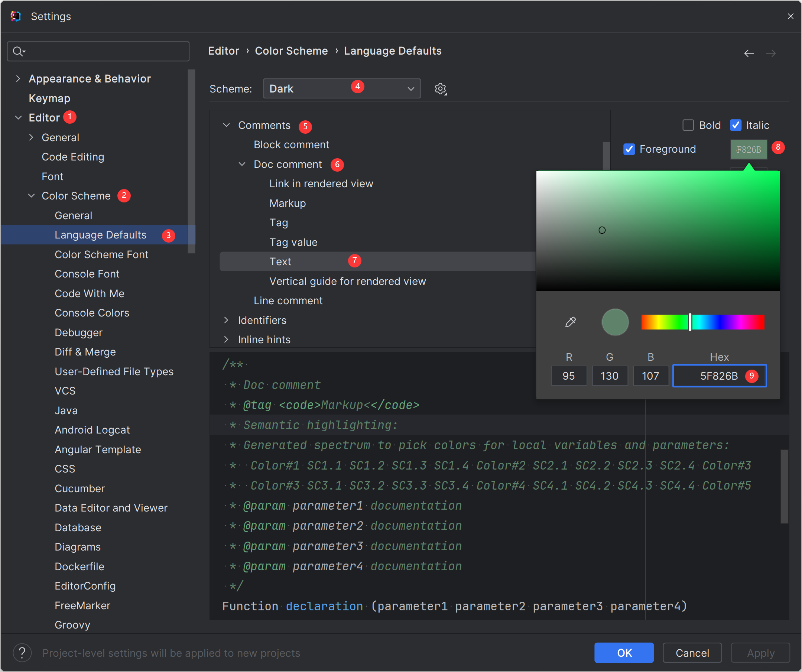Select the Markup tree item
The width and height of the screenshot is (802, 672).
[288, 203]
